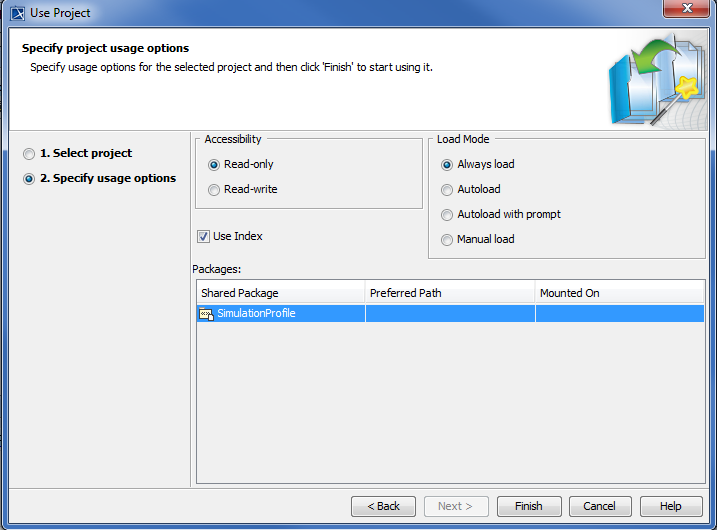Click the MagicDraw title bar icon
The image size is (717, 530).
[18, 13]
